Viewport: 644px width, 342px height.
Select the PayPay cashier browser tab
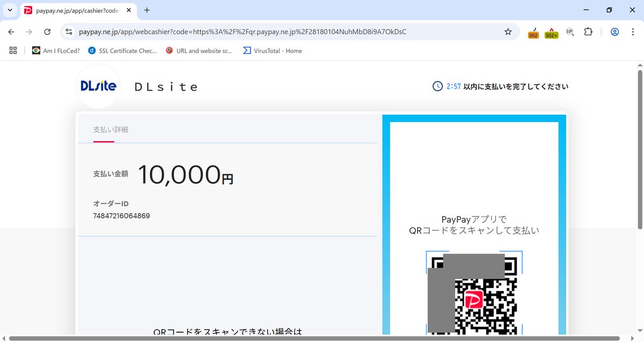pyautogui.click(x=78, y=10)
